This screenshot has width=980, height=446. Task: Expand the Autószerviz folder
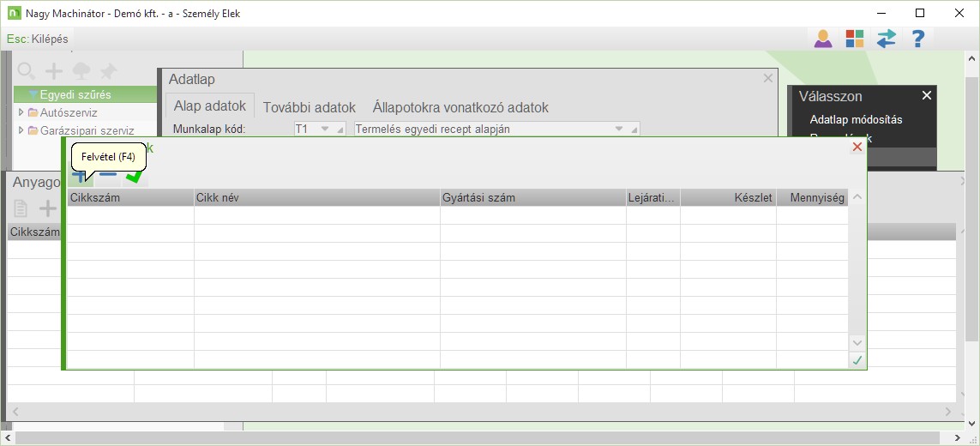coord(21,112)
